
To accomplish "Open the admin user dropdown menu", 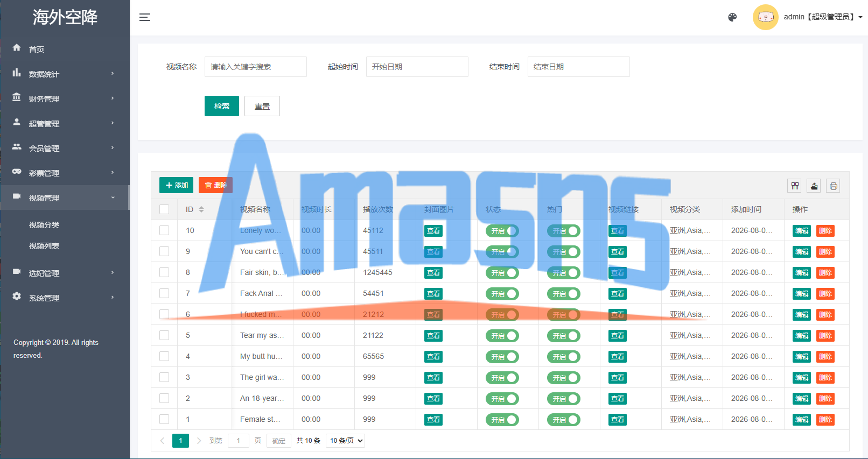I will click(x=823, y=17).
